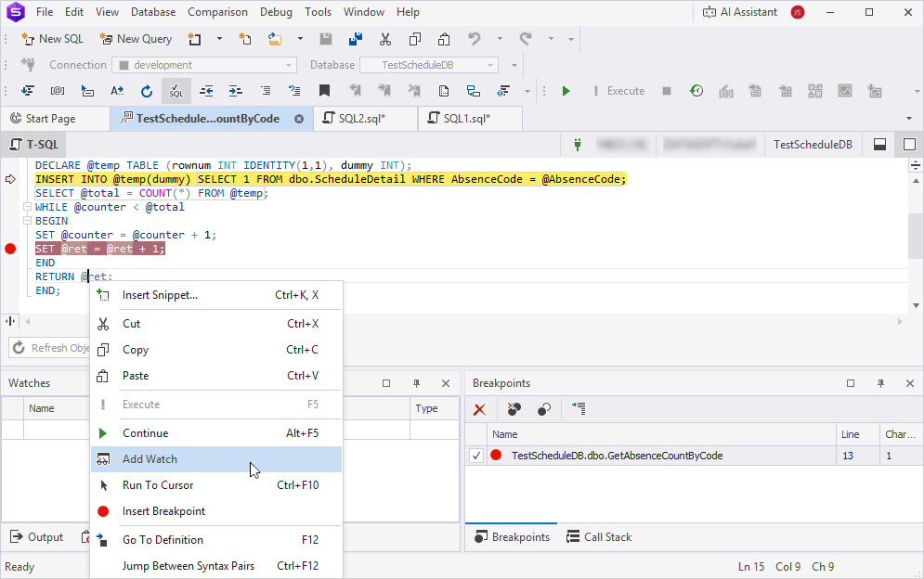Open the Call Stack tab
This screenshot has width=924, height=579.
click(x=598, y=537)
